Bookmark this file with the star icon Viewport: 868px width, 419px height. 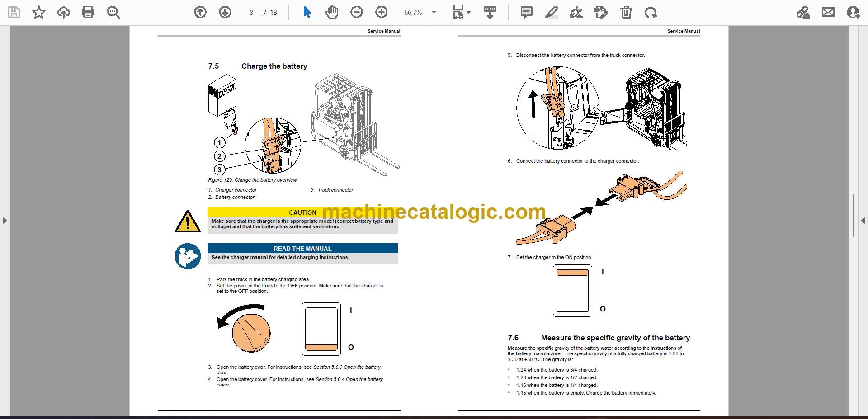[x=39, y=13]
